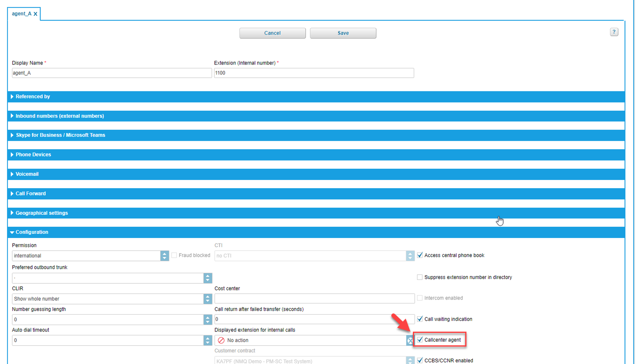The image size is (637, 364).
Task: Click the Save button
Action: (343, 33)
